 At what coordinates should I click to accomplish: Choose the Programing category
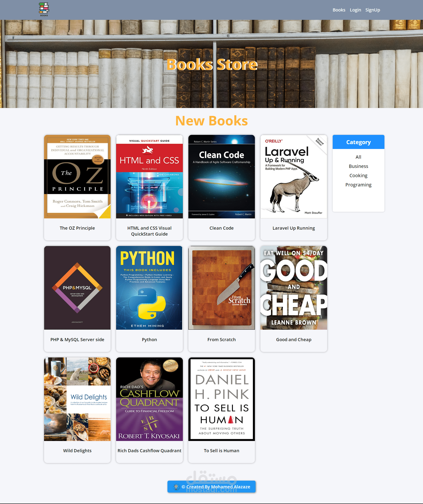358,185
